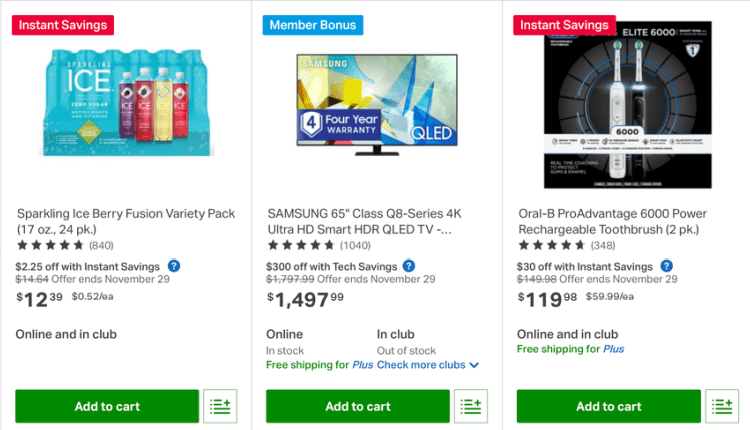
Task: Click the Sparkling Ice star rating
Action: click(x=50, y=245)
